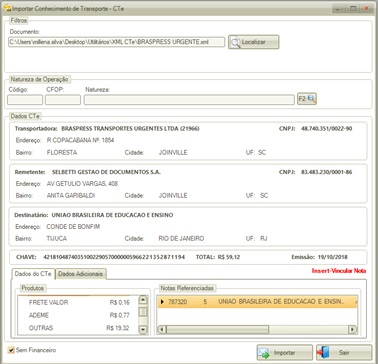
Task: Select the ADEME product row
Action: [x=79, y=315]
